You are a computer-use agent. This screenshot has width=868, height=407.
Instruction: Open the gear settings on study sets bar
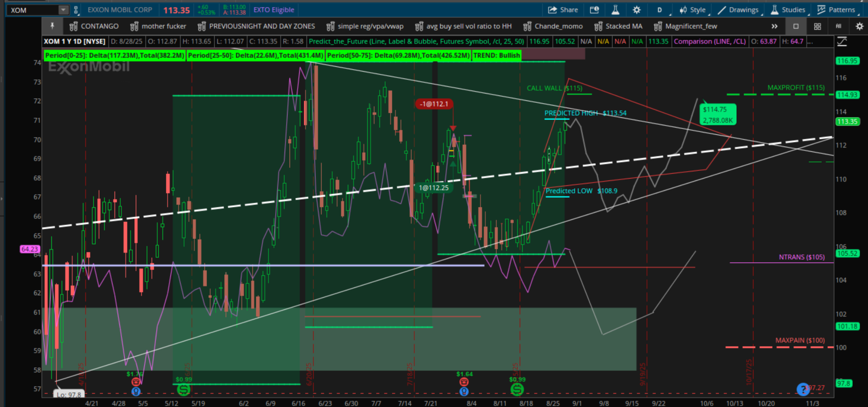(859, 26)
